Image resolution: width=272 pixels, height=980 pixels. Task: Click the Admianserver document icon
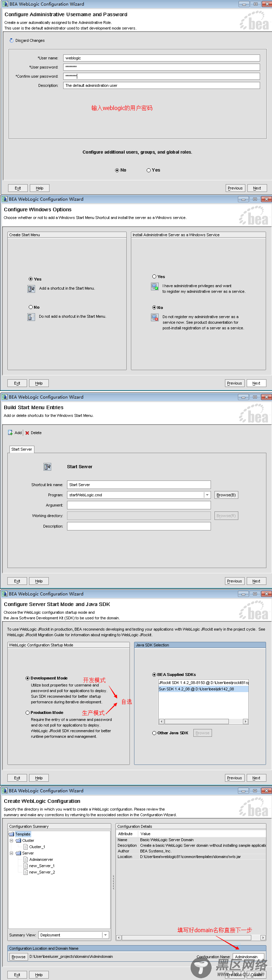(x=26, y=859)
